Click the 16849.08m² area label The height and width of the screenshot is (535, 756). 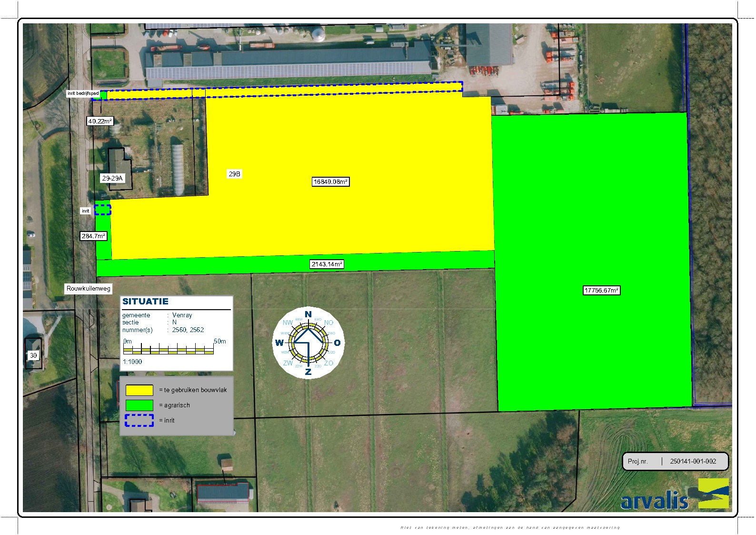[330, 182]
